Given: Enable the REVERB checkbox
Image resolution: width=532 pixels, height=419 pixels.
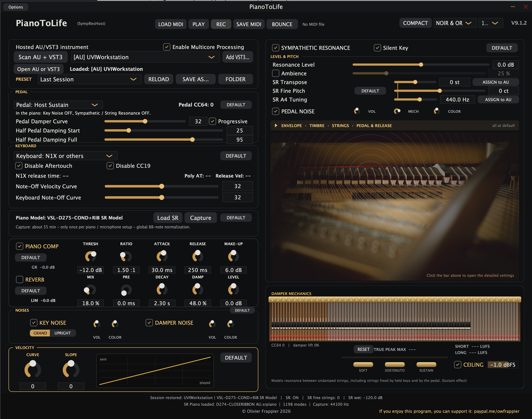Looking at the screenshot, I should coord(19,279).
